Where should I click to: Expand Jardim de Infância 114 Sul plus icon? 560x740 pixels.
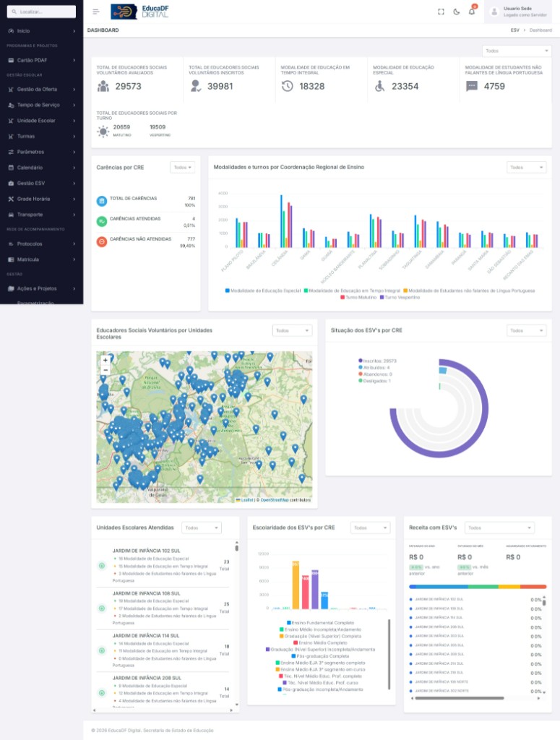101,650
